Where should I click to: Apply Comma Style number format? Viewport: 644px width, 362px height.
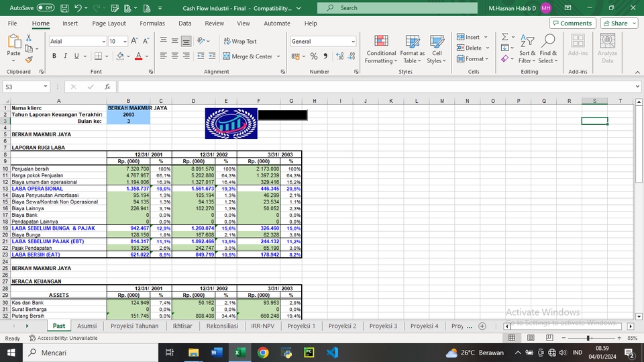pyautogui.click(x=325, y=56)
